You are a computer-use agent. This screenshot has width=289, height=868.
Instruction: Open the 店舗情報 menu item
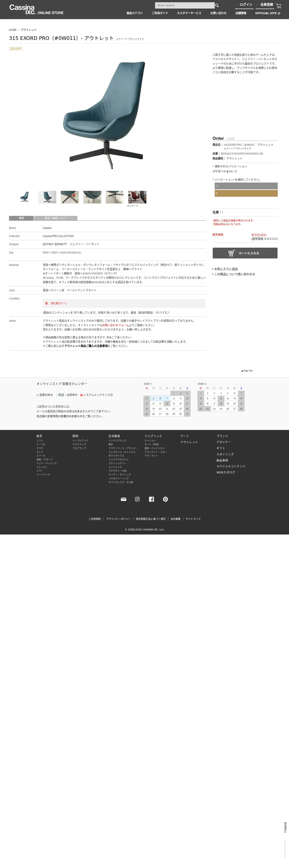point(241,13)
